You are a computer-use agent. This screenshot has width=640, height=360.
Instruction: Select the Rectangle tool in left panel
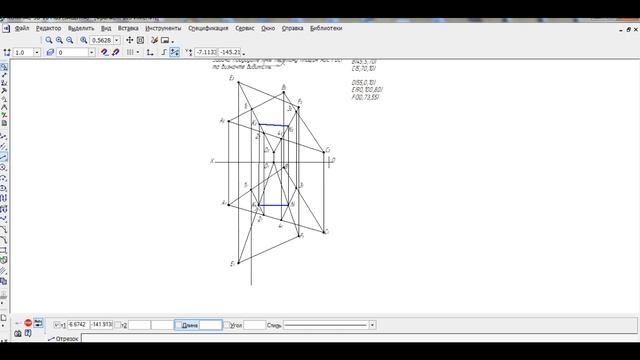pyautogui.click(x=4, y=250)
